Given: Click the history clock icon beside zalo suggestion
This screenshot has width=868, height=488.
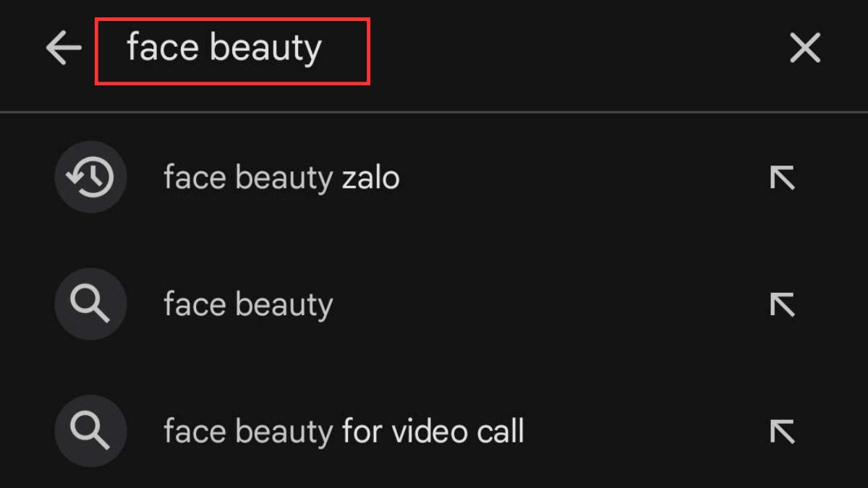Looking at the screenshot, I should 90,177.
